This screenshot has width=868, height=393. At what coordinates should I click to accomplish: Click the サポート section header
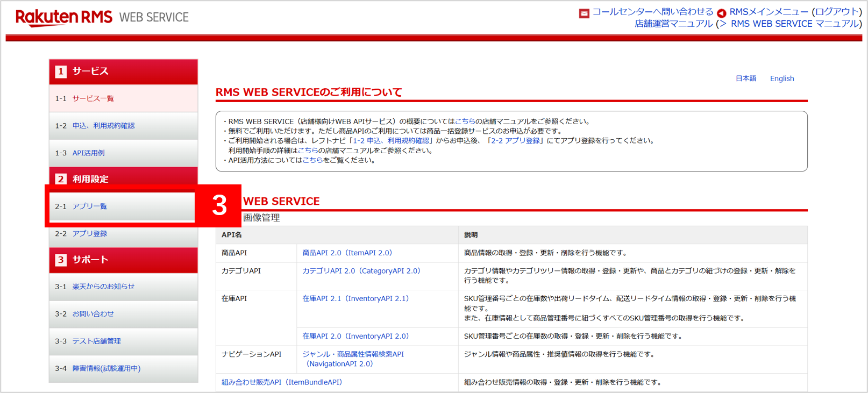[x=123, y=260]
